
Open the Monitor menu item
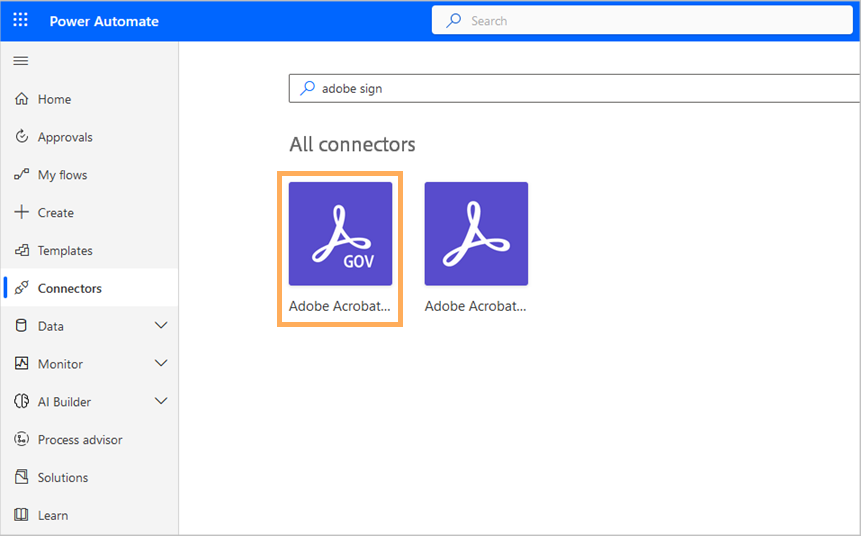90,364
